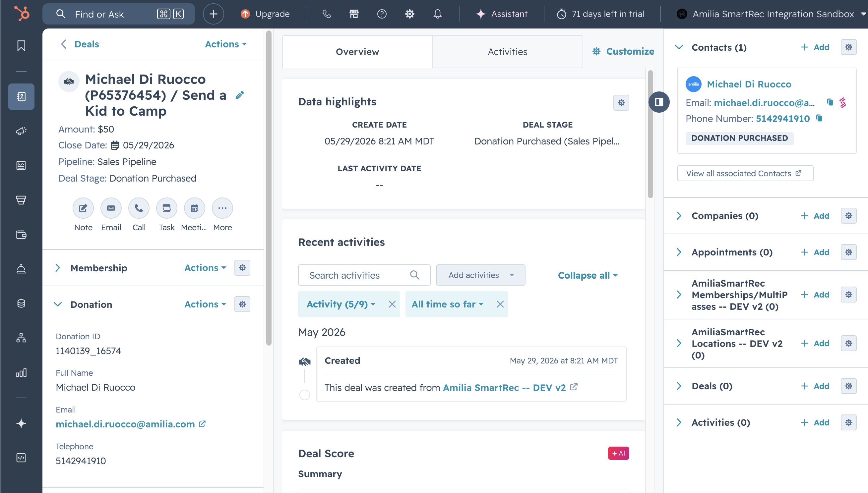This screenshot has height=493, width=868.
Task: Open the Membership section Actions menu
Action: 205,268
